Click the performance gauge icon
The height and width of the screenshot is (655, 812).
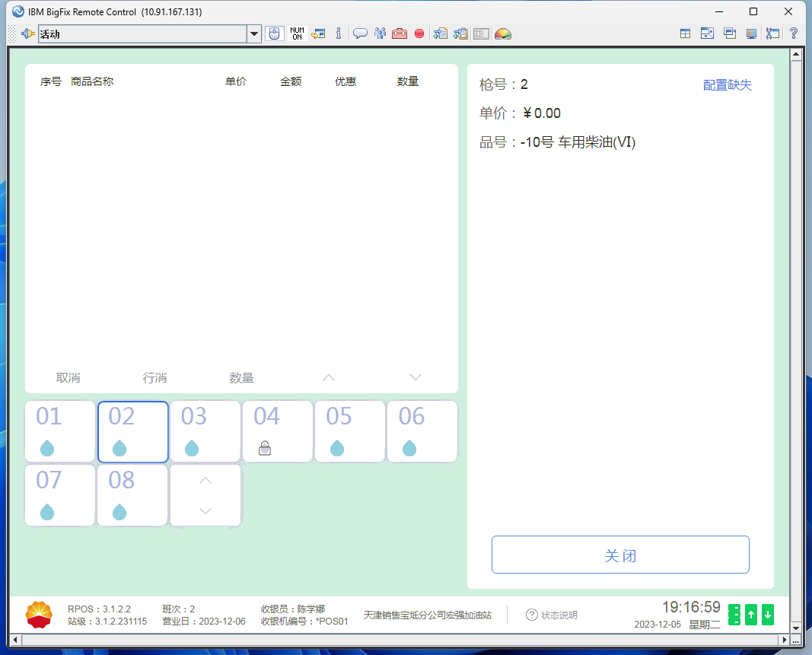[x=502, y=33]
